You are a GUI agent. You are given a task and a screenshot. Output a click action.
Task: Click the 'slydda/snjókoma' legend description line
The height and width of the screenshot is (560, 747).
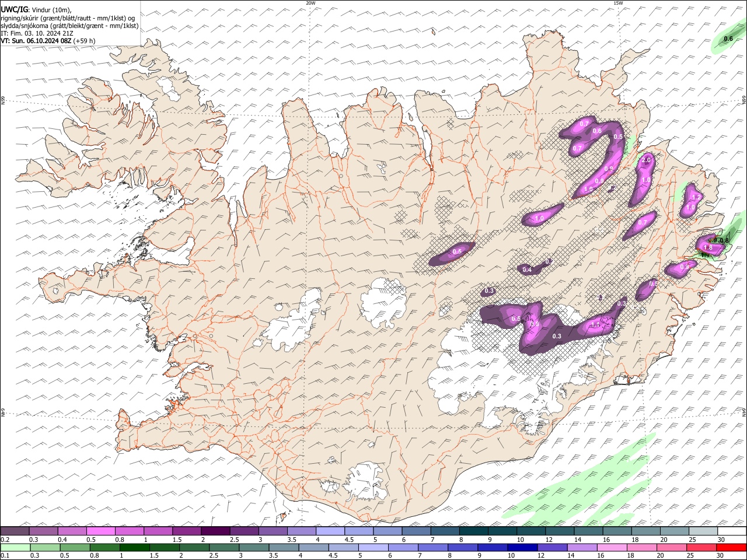click(x=70, y=26)
